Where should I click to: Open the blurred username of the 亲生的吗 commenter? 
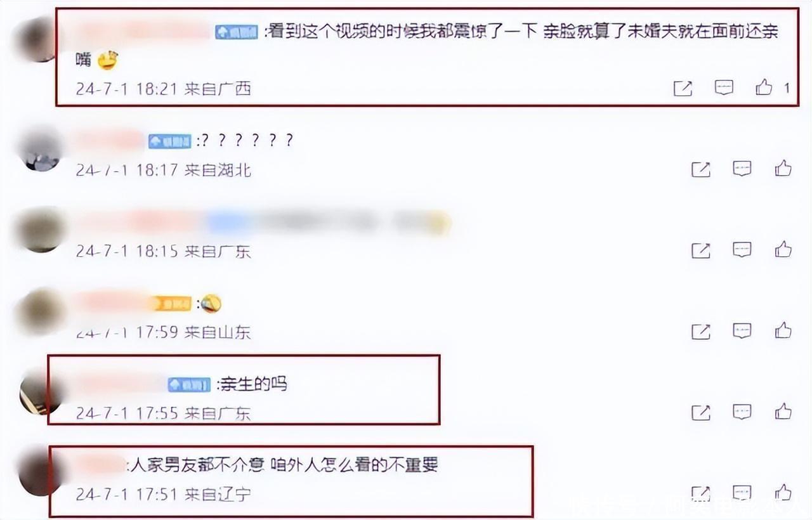(x=119, y=383)
